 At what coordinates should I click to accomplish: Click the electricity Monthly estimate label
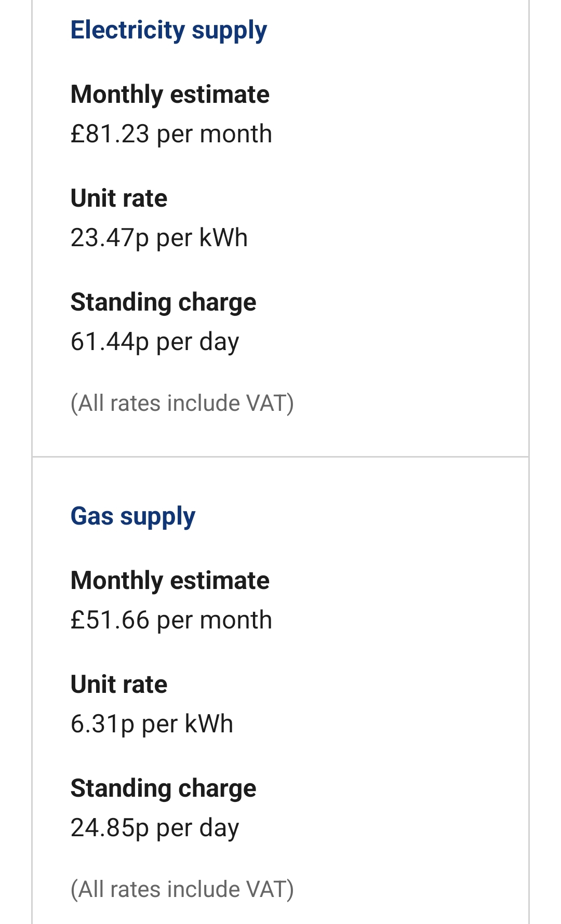[170, 95]
